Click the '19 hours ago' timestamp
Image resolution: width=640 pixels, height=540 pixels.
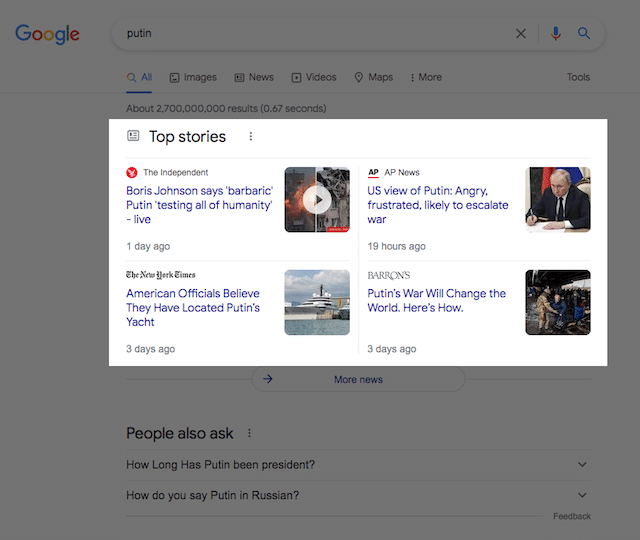(396, 246)
